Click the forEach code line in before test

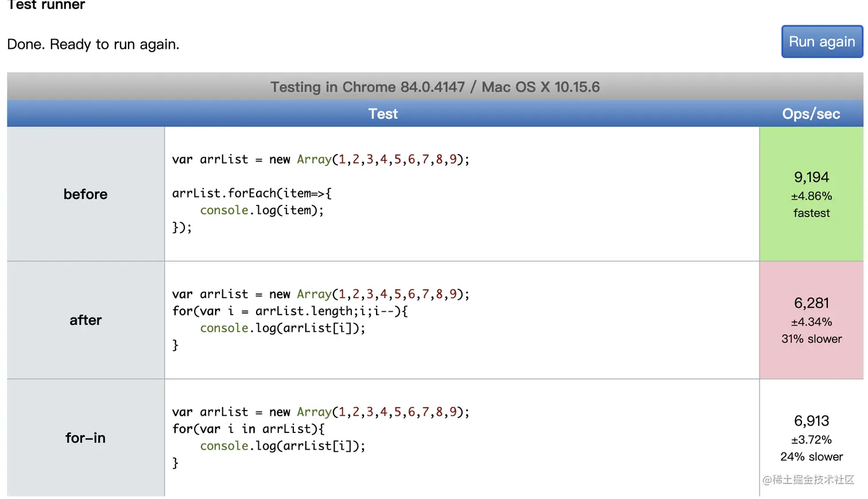251,193
